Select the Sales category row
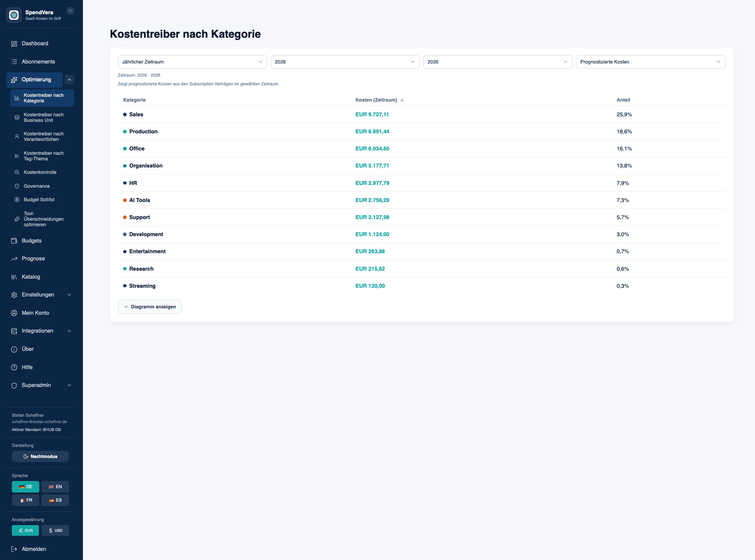755x560 pixels. click(x=136, y=115)
